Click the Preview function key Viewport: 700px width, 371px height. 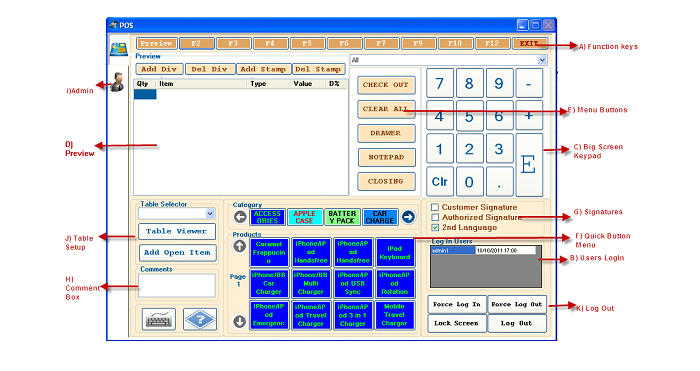(156, 43)
